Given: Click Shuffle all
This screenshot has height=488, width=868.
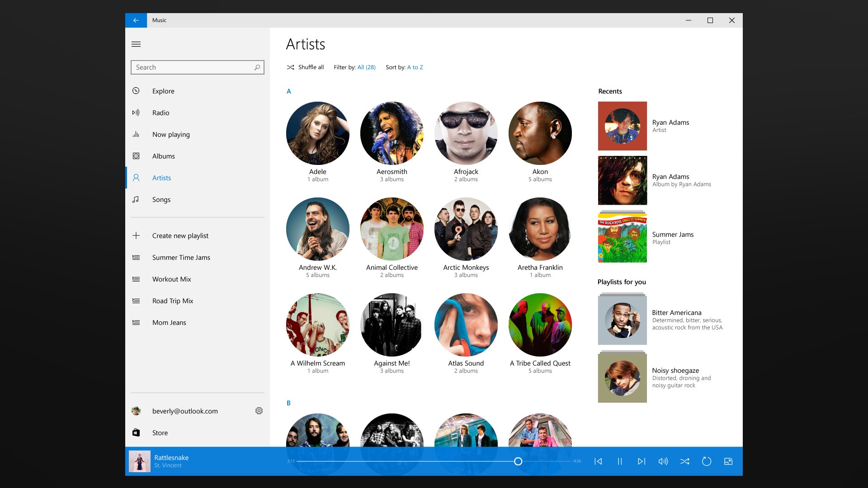Looking at the screenshot, I should pyautogui.click(x=306, y=67).
